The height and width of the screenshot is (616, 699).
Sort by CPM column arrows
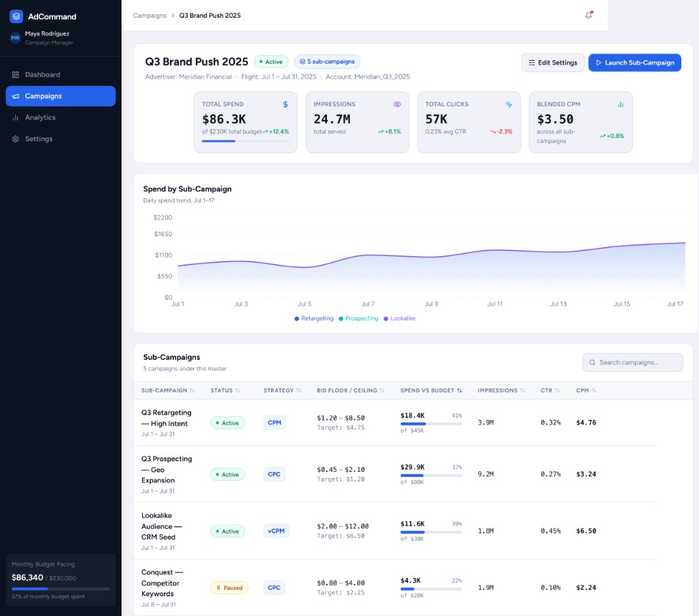pyautogui.click(x=594, y=391)
